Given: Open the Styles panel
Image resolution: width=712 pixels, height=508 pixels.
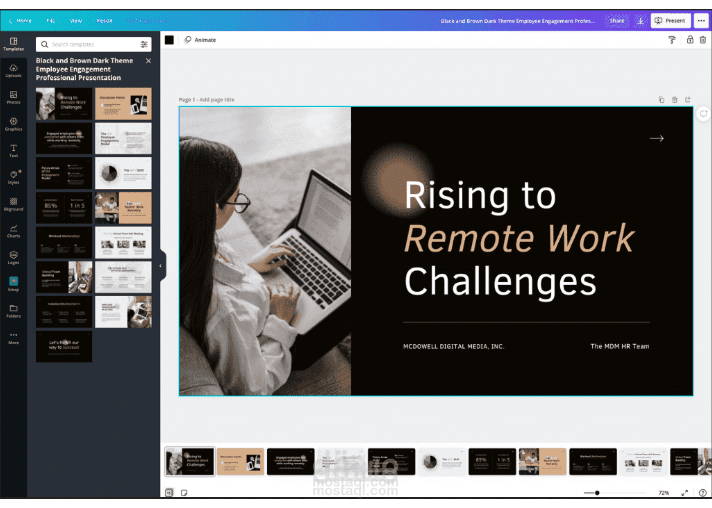Looking at the screenshot, I should [13, 178].
